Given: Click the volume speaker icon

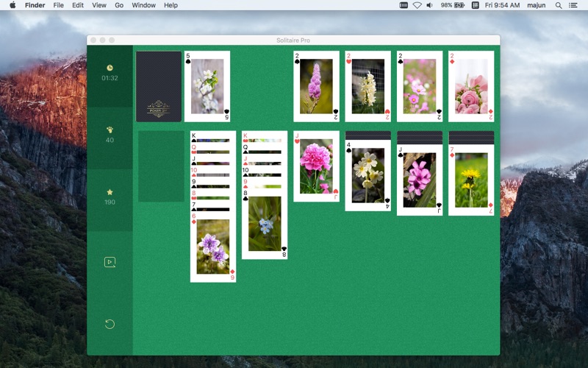Looking at the screenshot, I should click(x=430, y=5).
